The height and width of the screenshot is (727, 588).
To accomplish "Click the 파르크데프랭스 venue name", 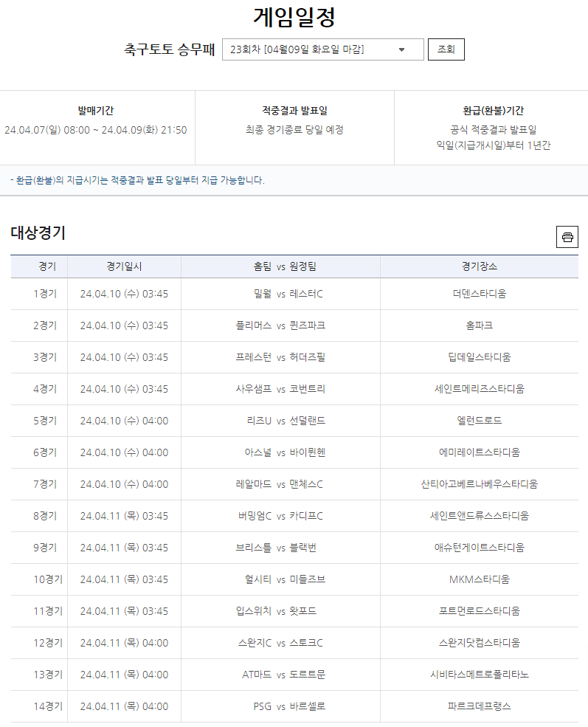I will click(479, 706).
